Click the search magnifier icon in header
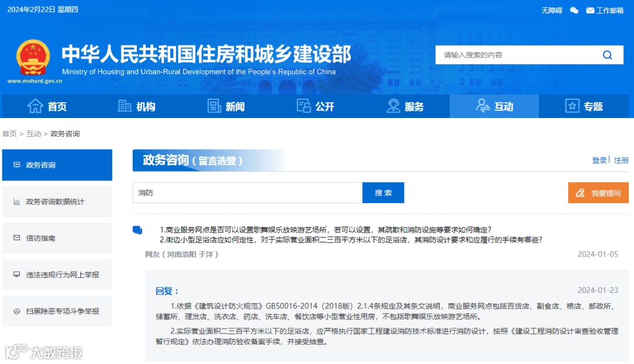Image resolution: width=634 pixels, height=364 pixels. point(608,55)
